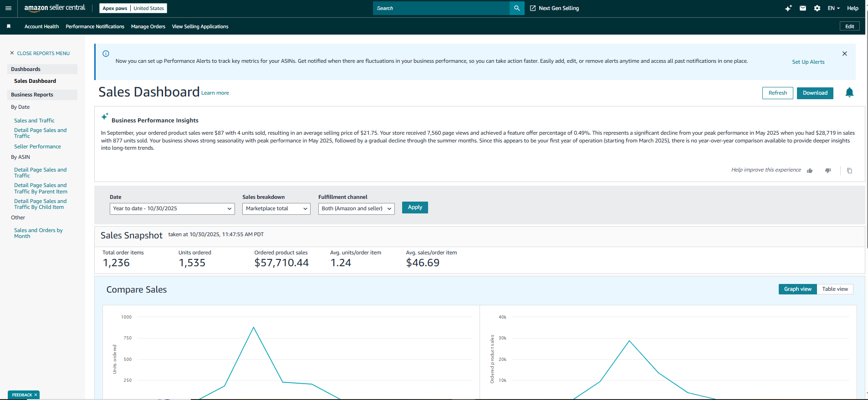The width and height of the screenshot is (868, 400).
Task: Go to Manage Orders
Action: click(148, 27)
